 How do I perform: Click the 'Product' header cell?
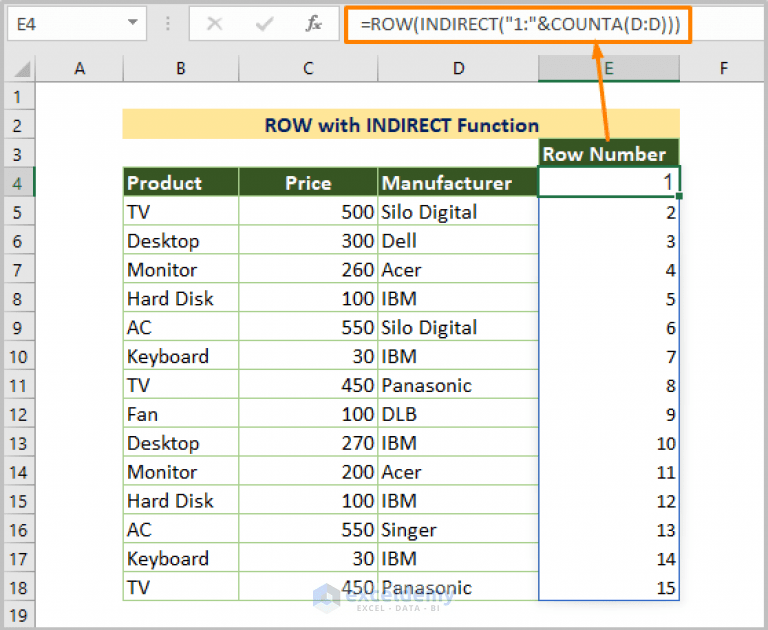[181, 183]
